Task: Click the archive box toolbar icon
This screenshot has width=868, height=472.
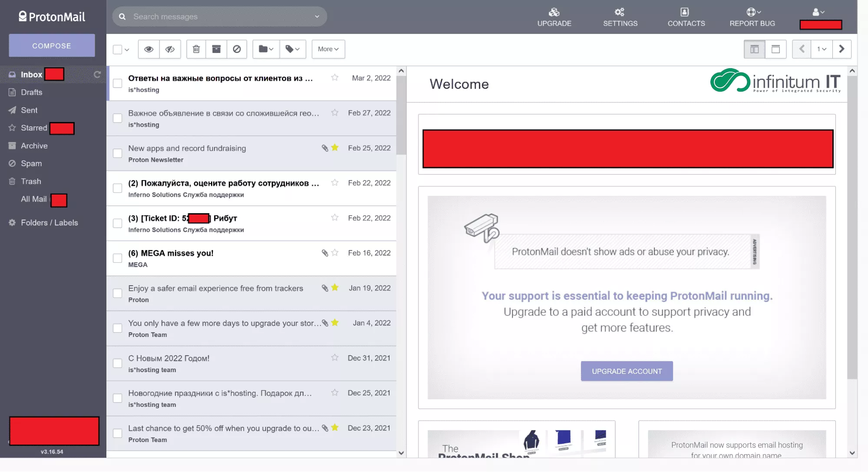Action: coord(216,49)
